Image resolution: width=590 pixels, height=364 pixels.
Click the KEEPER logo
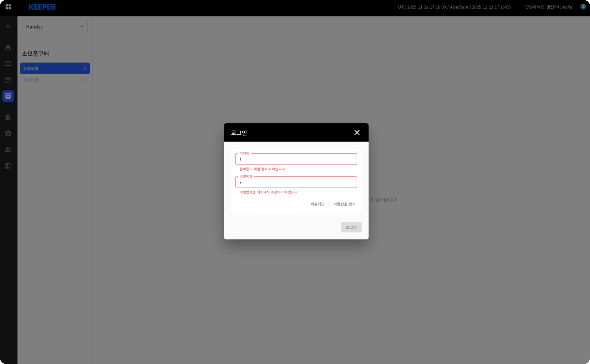pos(42,7)
